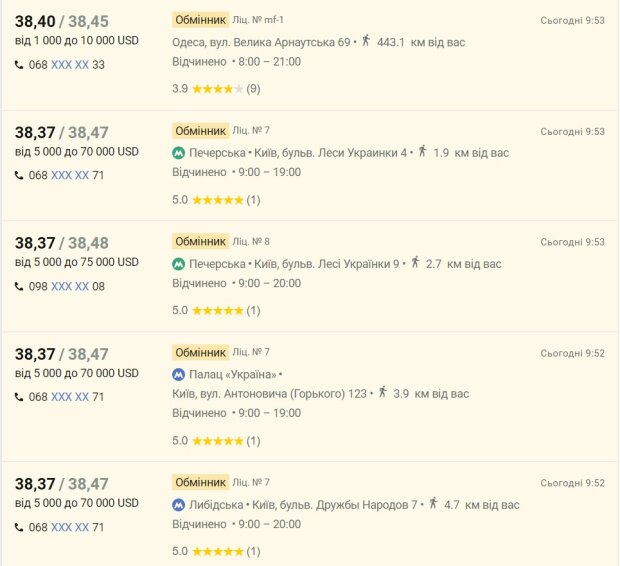Click the green metro icon beside Леси Украинки 4
This screenshot has height=566, width=620.
tap(178, 153)
